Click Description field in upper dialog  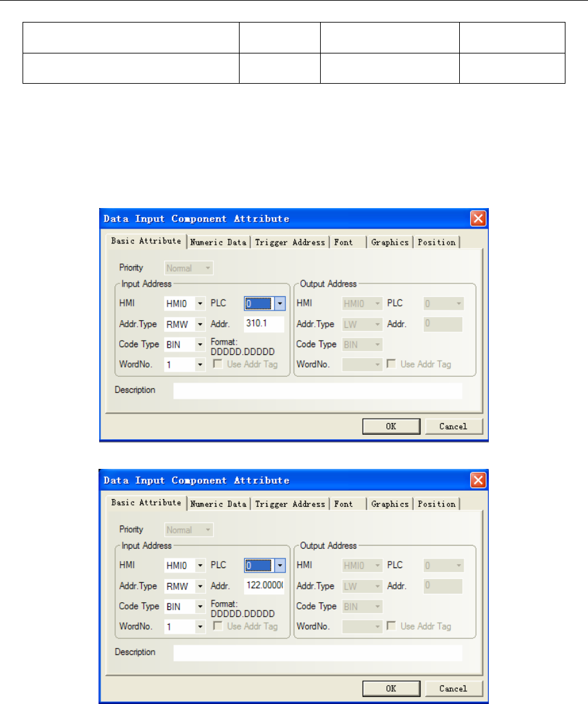pyautogui.click(x=318, y=390)
